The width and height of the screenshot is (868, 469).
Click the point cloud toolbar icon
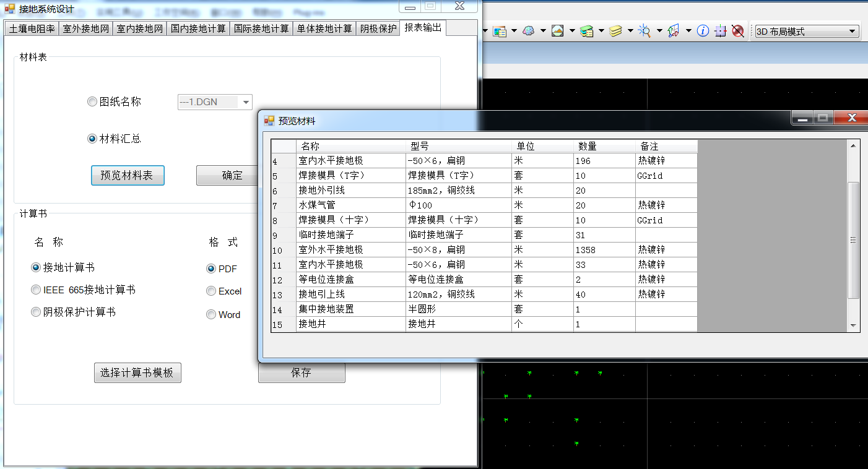(x=528, y=31)
